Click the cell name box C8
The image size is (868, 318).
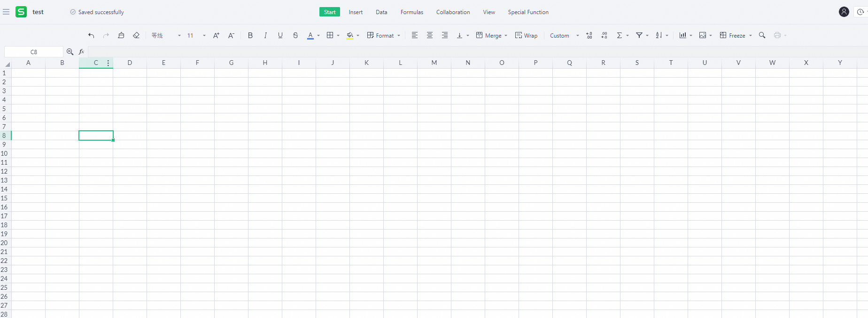[x=34, y=52]
